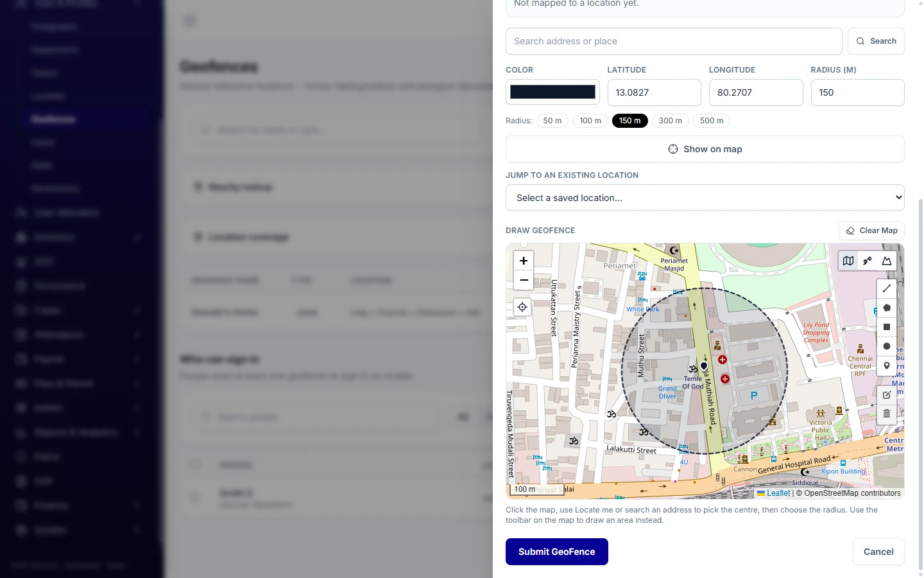Image resolution: width=924 pixels, height=578 pixels.
Task: Click the geofence center marker pin
Action: pos(704,366)
